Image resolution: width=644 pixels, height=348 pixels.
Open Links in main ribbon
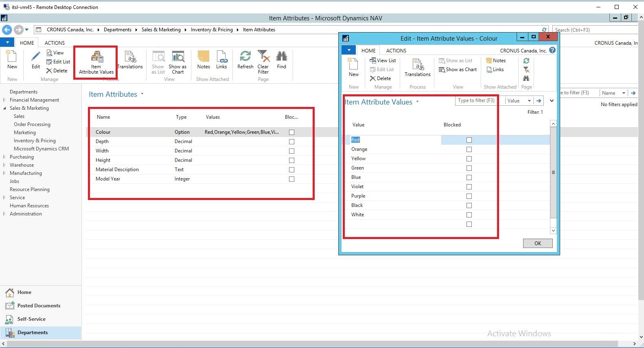[221, 60]
